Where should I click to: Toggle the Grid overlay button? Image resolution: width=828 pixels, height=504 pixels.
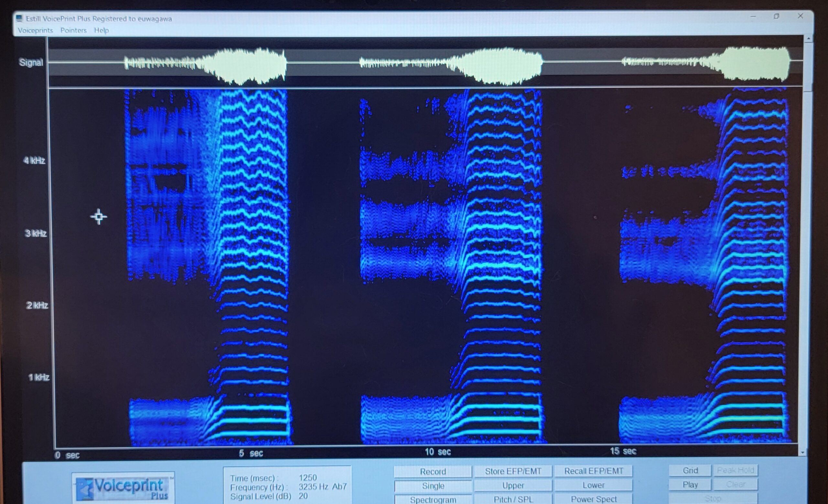(690, 470)
